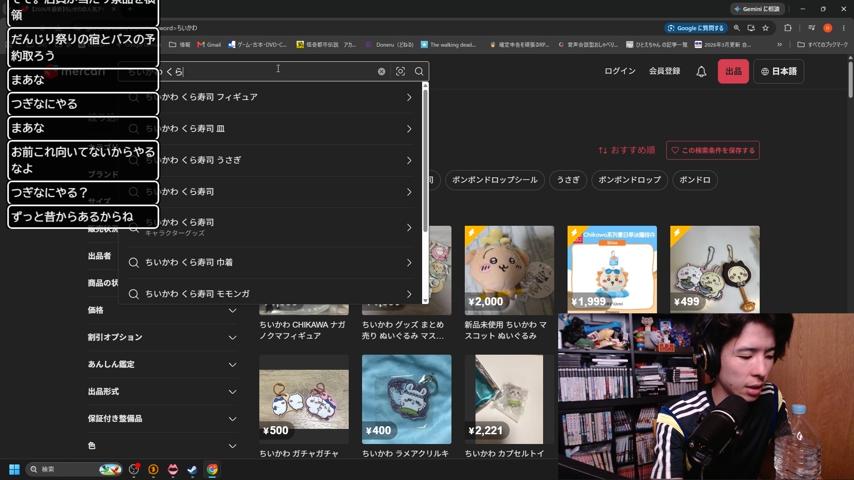The image size is (854, 480).
Task: Click the taskbar 検索 search box
Action: [x=74, y=469]
